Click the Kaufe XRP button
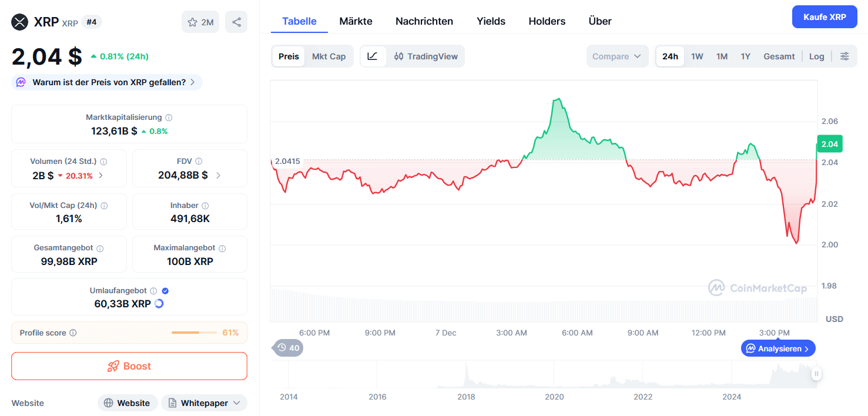This screenshot has width=868, height=416. (824, 16)
